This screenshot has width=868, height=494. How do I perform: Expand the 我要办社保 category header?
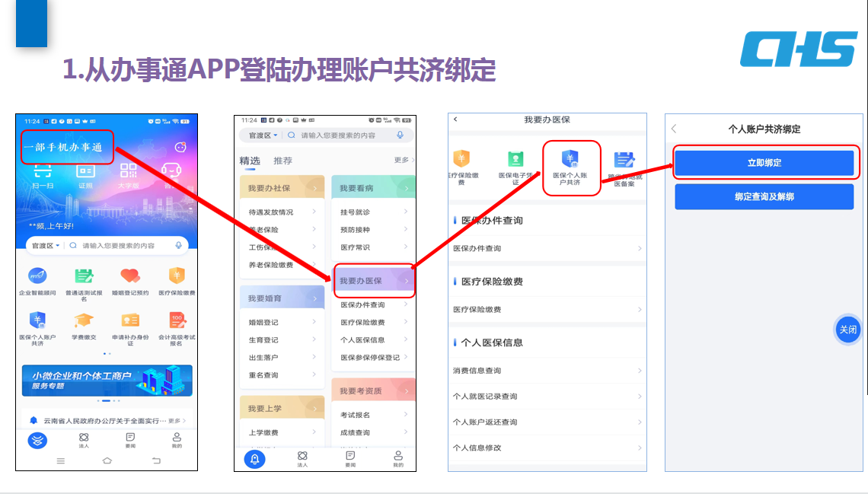click(282, 188)
